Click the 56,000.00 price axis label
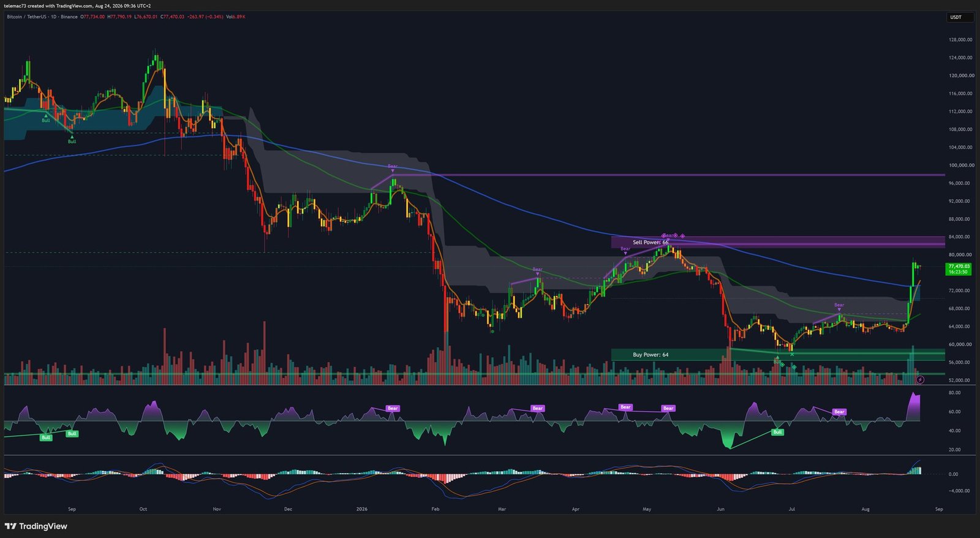Screen dimensions: 980x538 pos(960,362)
